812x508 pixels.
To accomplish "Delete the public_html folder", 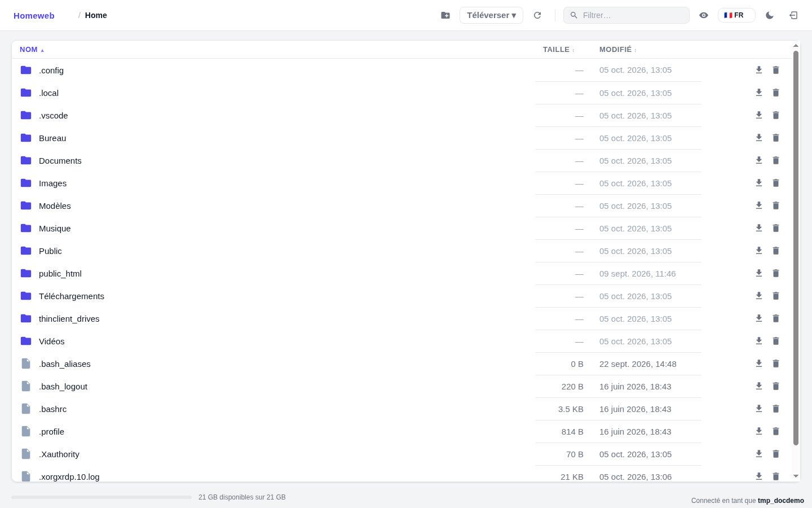I will tap(776, 273).
